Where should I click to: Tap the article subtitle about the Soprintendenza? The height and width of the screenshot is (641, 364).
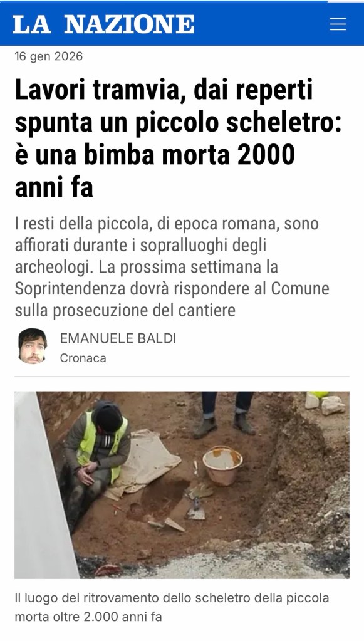(172, 267)
